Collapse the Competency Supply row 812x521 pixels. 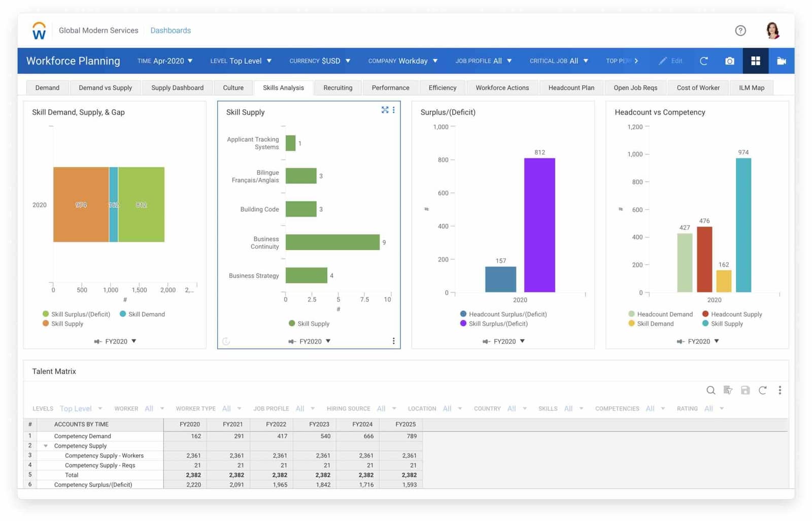[x=46, y=445]
